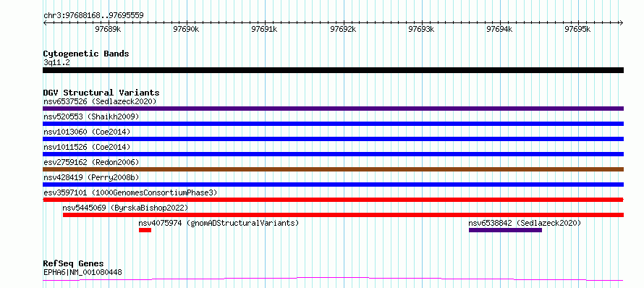Click the 97692k ruler tick label
Image resolution: width=644 pixels, height=288 pixels.
click(x=344, y=29)
